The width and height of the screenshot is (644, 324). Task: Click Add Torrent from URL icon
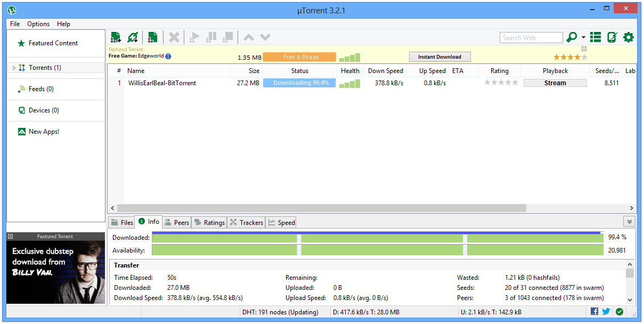[133, 37]
